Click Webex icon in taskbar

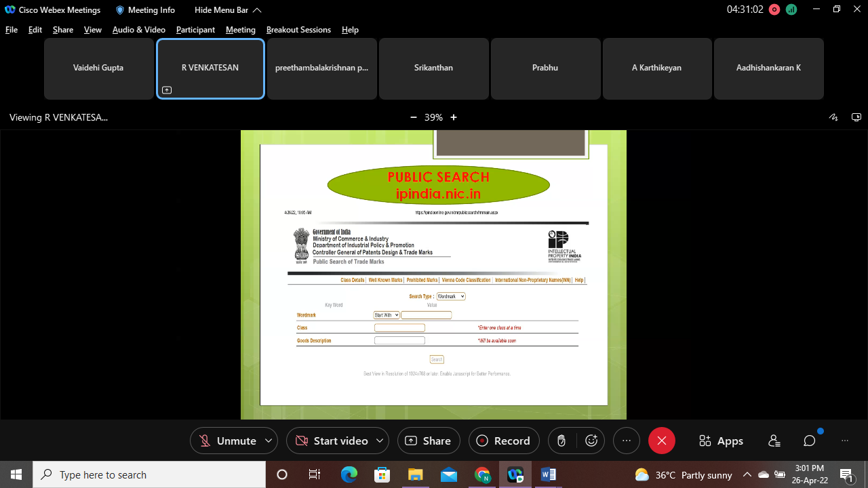pos(515,474)
